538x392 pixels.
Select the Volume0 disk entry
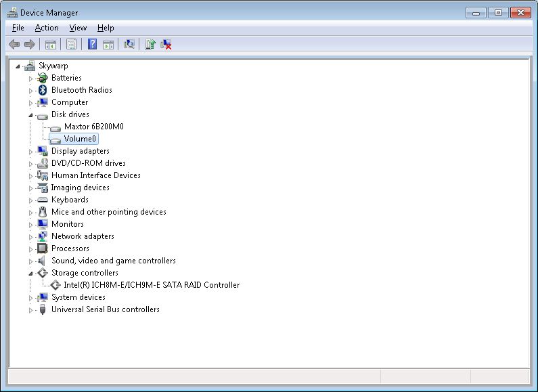click(80, 139)
